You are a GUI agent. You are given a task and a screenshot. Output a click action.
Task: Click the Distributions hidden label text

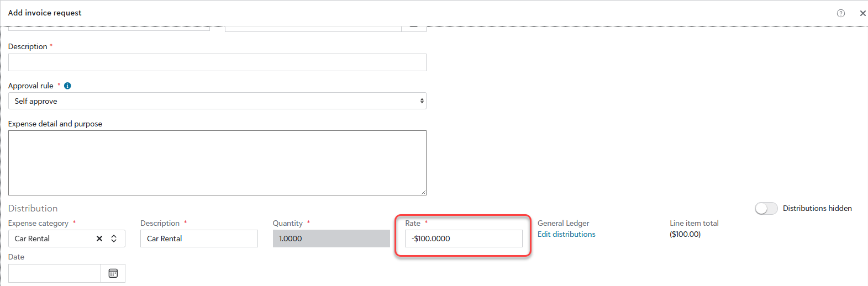[x=817, y=208]
